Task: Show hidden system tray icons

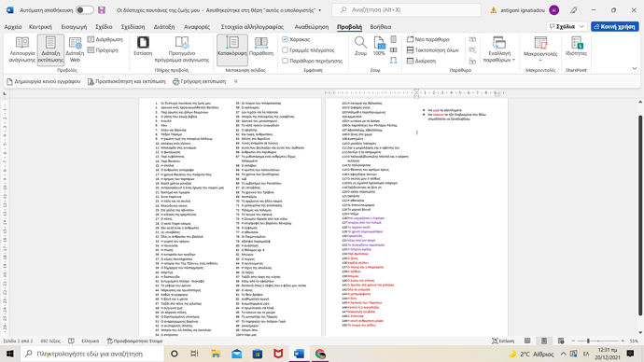Action: tap(563, 354)
